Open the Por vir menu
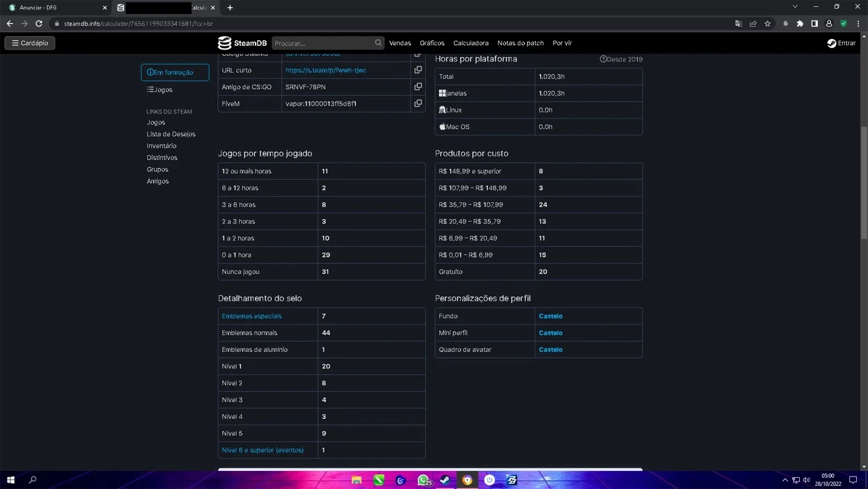This screenshot has width=868, height=489. [562, 43]
